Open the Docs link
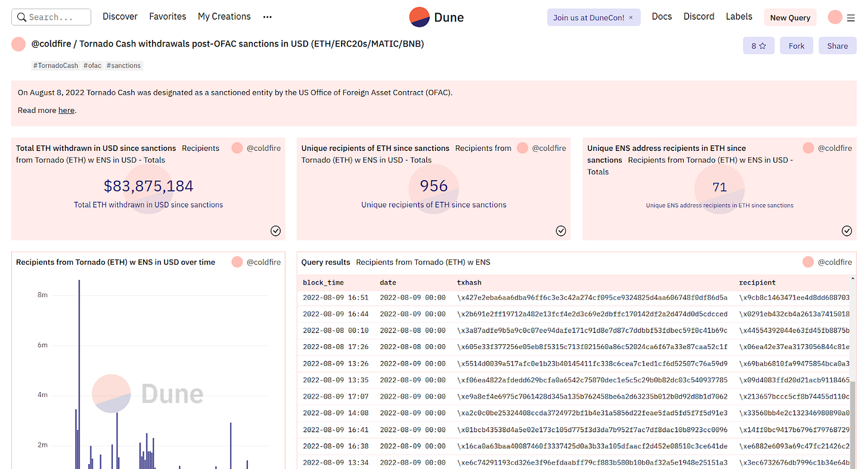868x469 pixels. coord(662,17)
